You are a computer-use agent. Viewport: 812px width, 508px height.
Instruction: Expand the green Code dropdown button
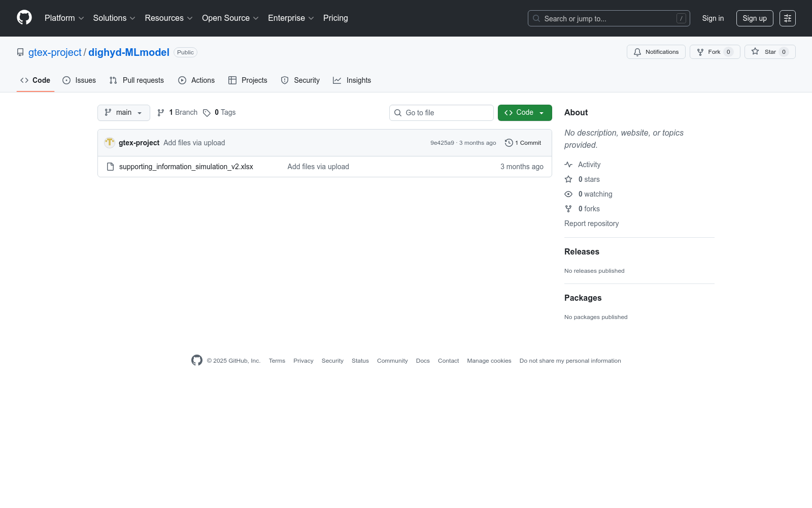(525, 113)
